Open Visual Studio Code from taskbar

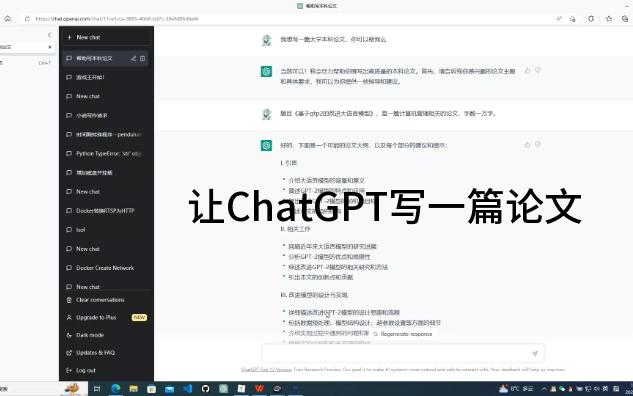coord(188,389)
